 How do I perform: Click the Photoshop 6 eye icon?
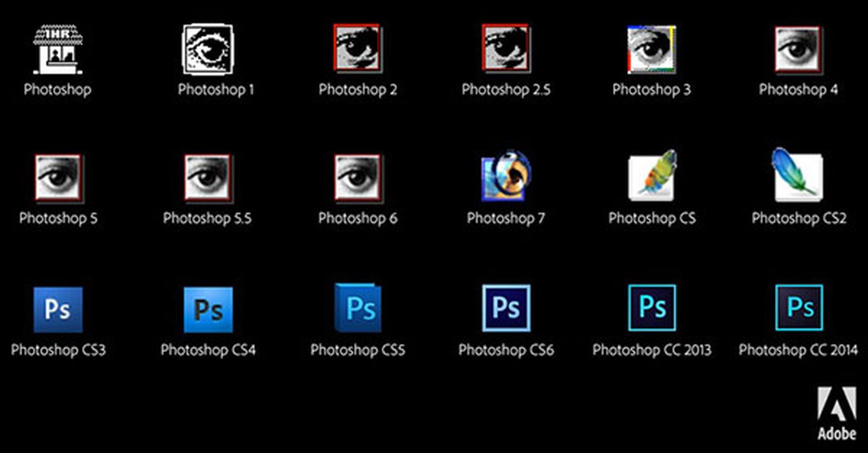(x=358, y=178)
